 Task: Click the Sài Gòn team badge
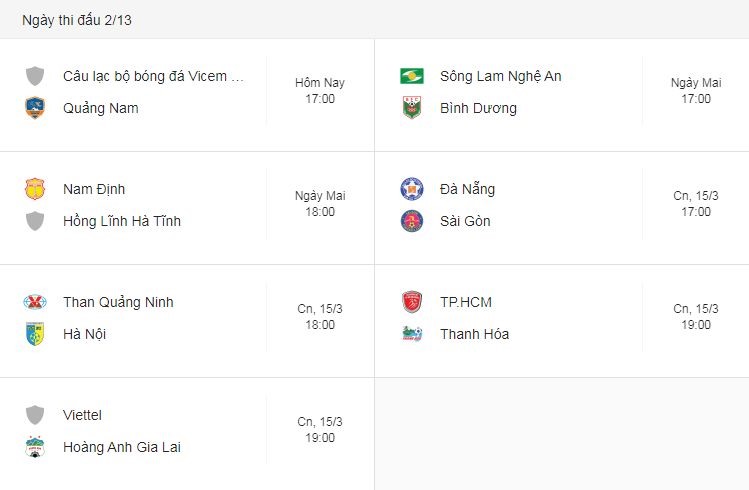click(412, 221)
